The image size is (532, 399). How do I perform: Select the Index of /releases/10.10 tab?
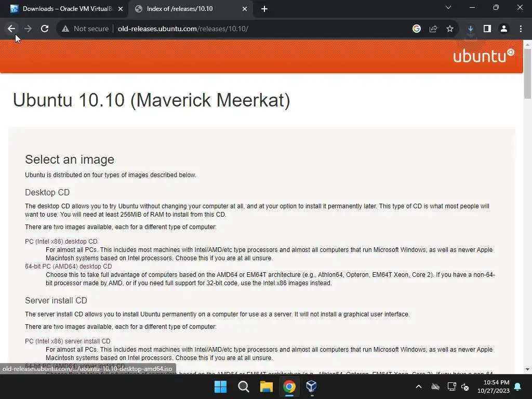click(190, 9)
